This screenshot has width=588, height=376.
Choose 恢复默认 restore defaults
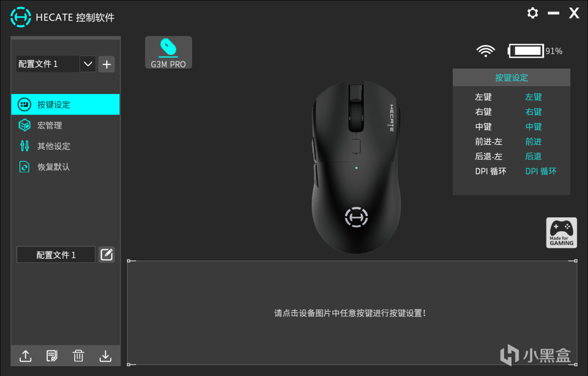point(66,167)
